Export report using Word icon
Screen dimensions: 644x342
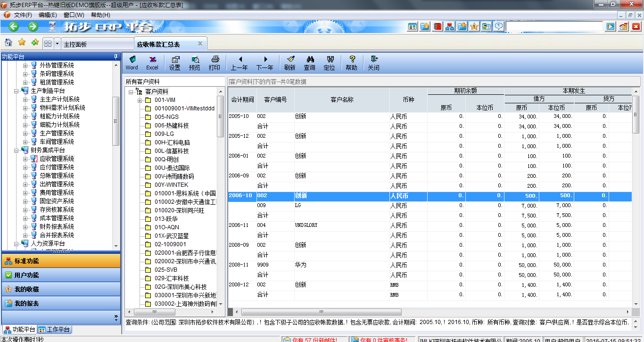point(132,62)
